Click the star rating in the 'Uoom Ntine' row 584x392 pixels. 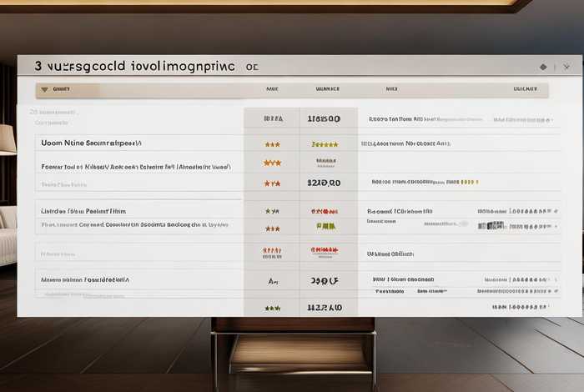(x=272, y=143)
